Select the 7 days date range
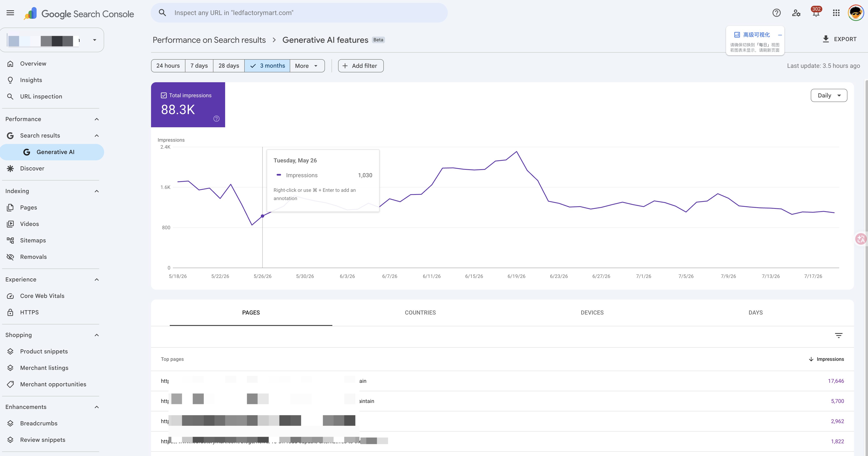This screenshot has width=868, height=456. pyautogui.click(x=199, y=66)
